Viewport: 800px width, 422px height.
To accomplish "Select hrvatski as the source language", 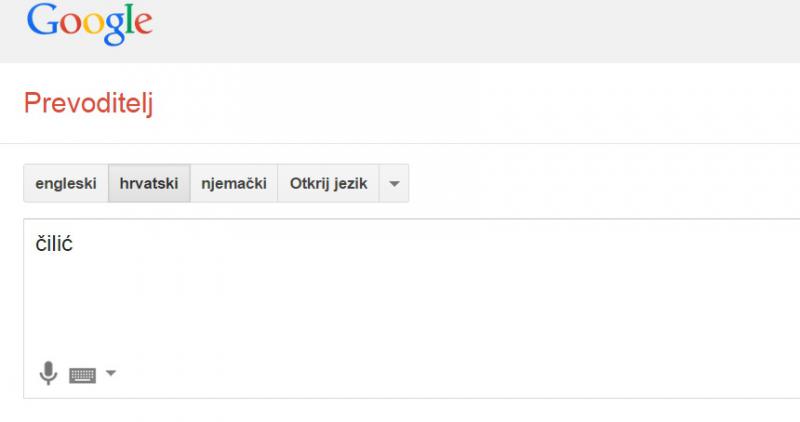I will coord(149,184).
